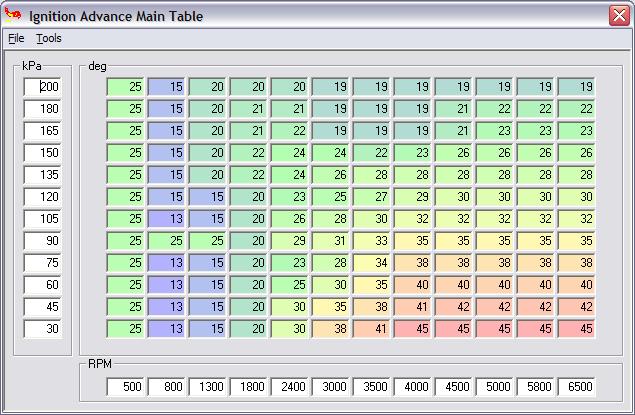
Task: Select the 45 kPa input field
Action: [42, 306]
